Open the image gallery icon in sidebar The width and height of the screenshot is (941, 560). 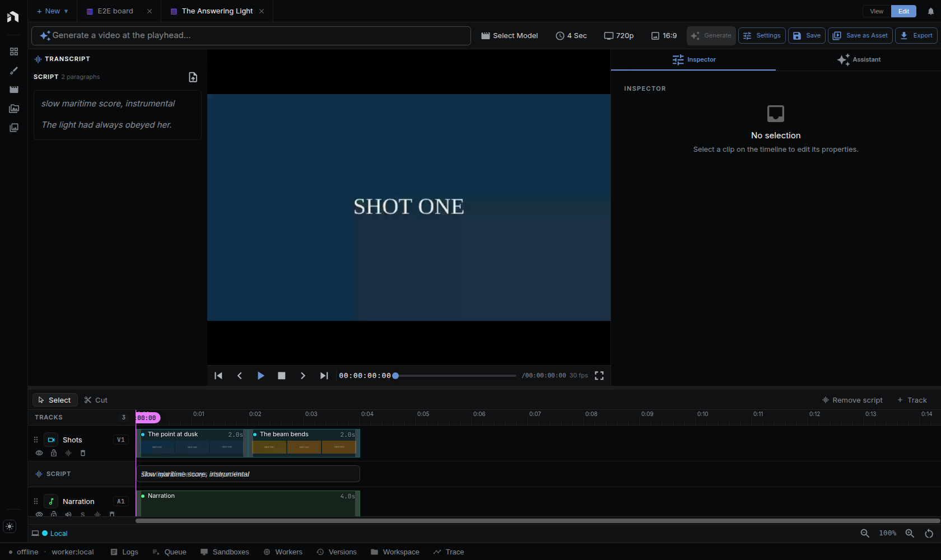(x=14, y=109)
